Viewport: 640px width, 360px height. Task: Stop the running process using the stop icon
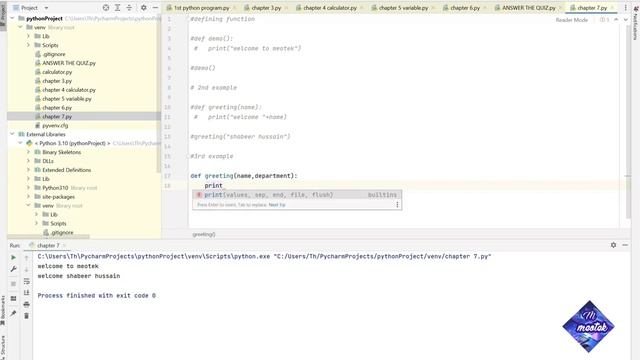tap(13, 284)
